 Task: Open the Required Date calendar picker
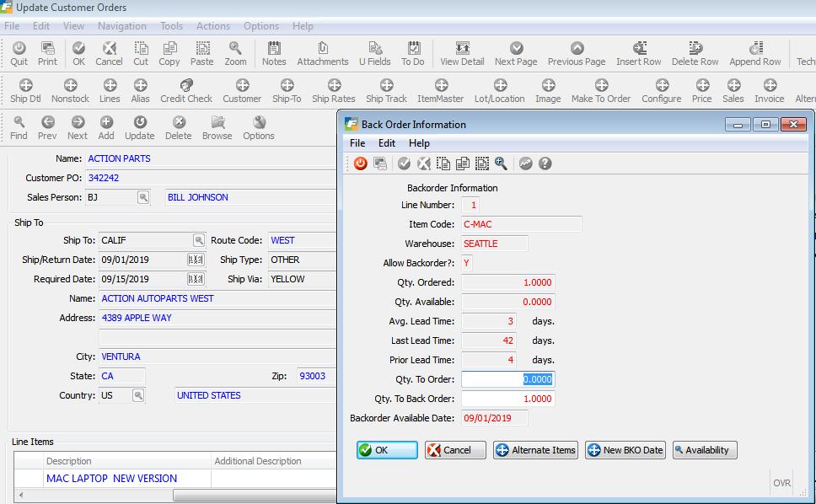point(196,279)
